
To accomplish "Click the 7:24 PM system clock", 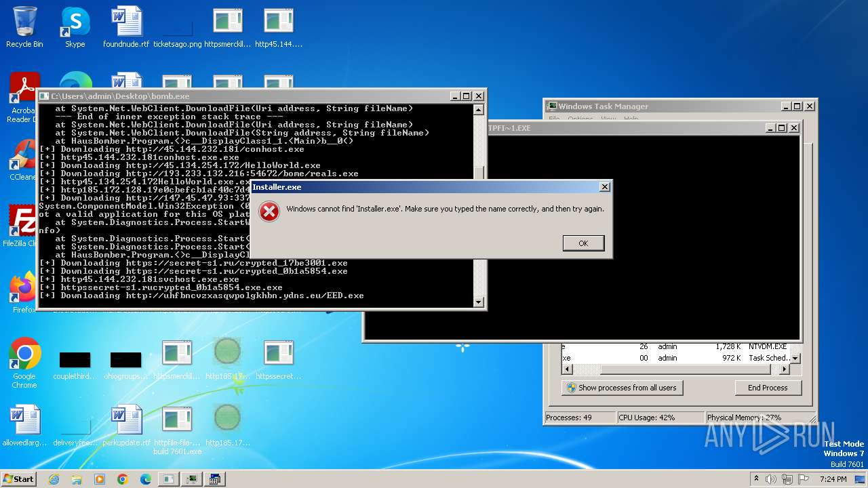I will 833,479.
